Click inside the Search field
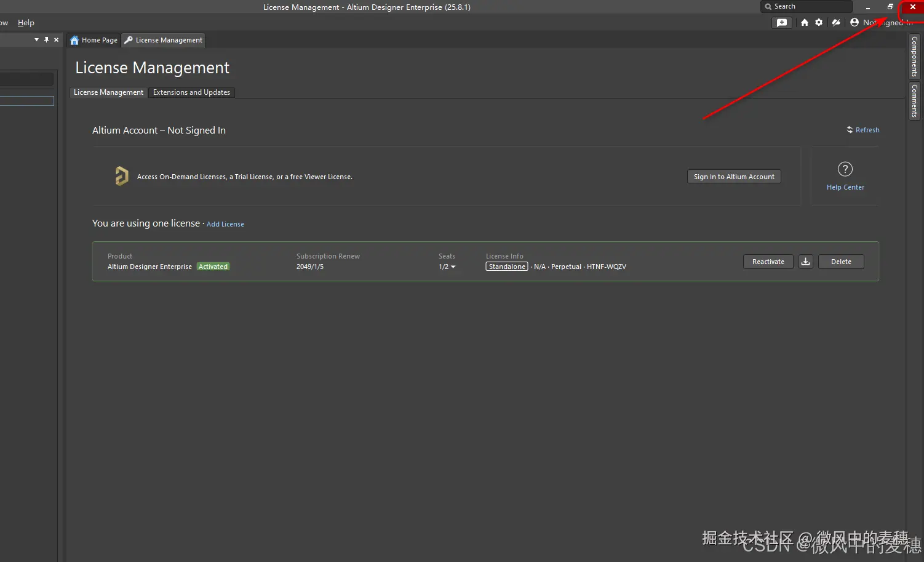Screen dimensions: 924x562 click(x=807, y=6)
